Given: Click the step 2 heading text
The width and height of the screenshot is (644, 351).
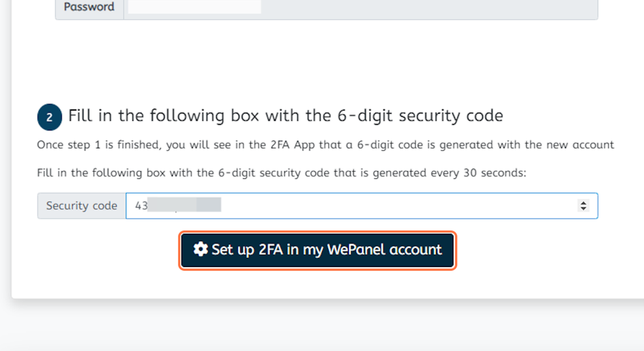Looking at the screenshot, I should [285, 116].
